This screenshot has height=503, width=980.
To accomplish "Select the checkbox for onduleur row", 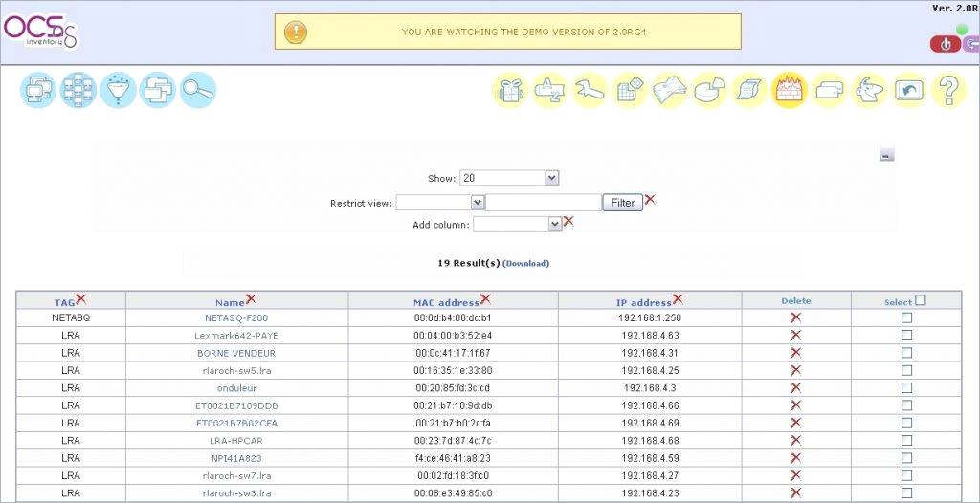I will pyautogui.click(x=906, y=387).
